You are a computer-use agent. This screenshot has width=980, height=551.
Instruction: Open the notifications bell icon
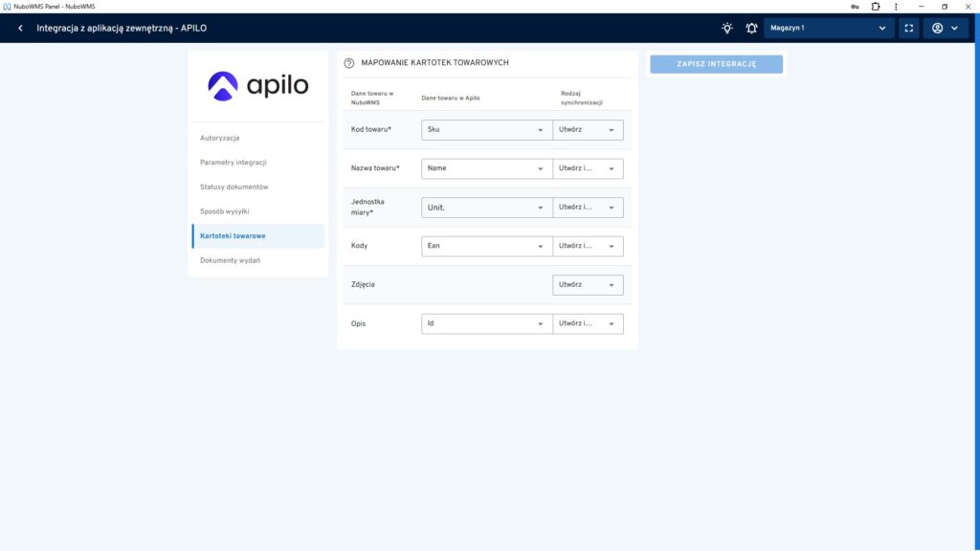751,28
